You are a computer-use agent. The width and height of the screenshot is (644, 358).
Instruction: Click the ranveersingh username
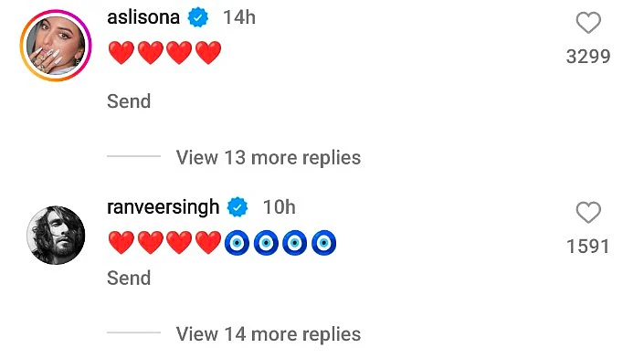point(163,207)
